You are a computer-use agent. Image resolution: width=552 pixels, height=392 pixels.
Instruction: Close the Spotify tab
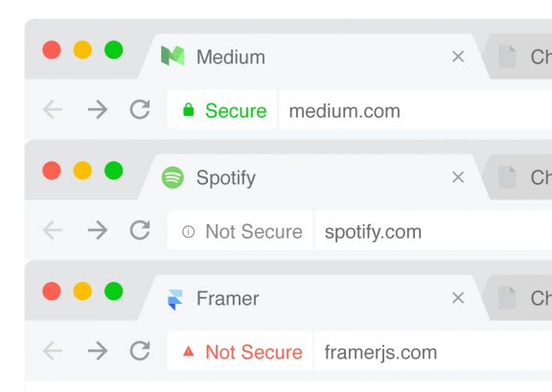click(458, 177)
